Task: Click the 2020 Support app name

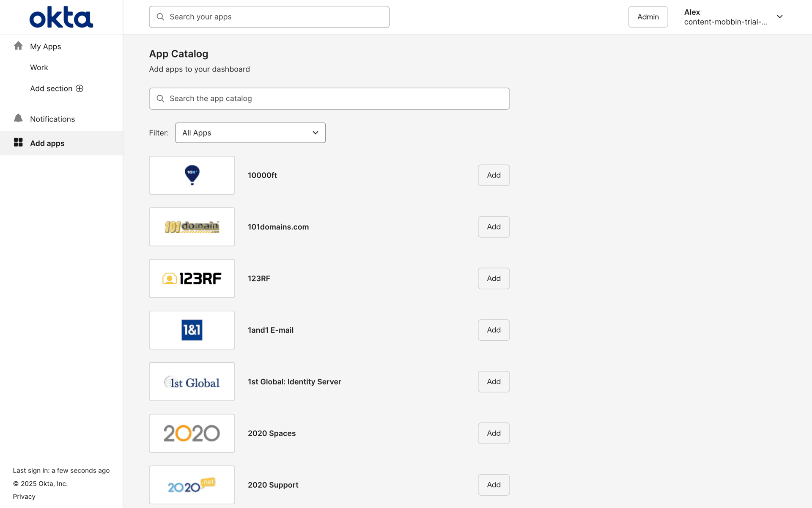Action: tap(273, 485)
